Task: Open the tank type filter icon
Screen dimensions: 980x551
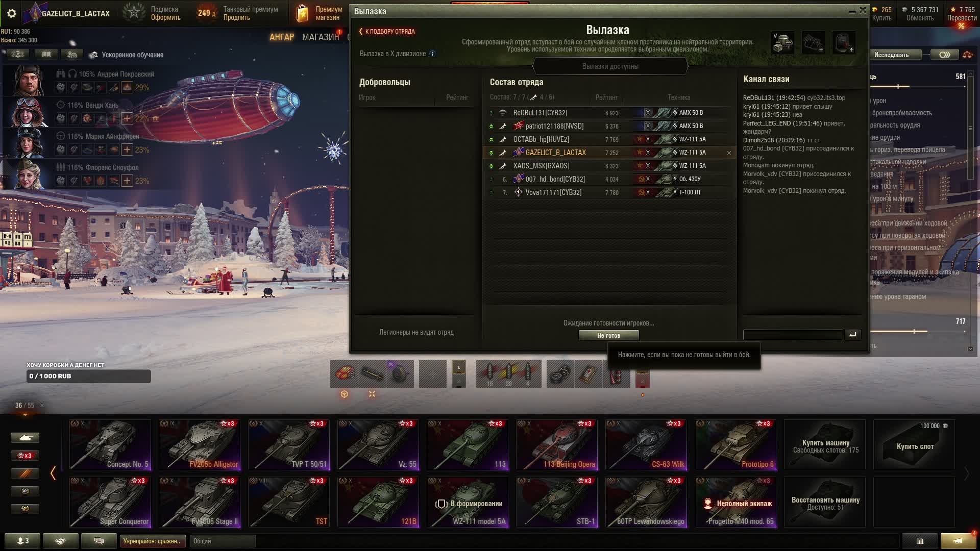Action: tap(25, 438)
